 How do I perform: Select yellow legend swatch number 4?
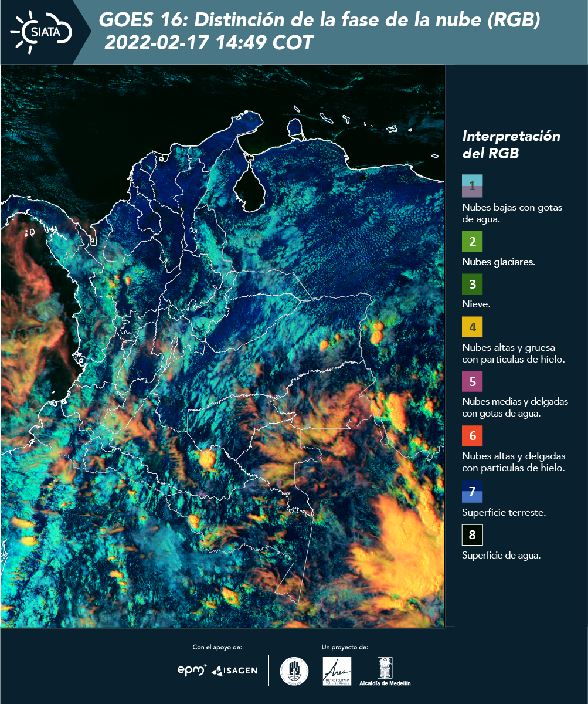point(472,327)
